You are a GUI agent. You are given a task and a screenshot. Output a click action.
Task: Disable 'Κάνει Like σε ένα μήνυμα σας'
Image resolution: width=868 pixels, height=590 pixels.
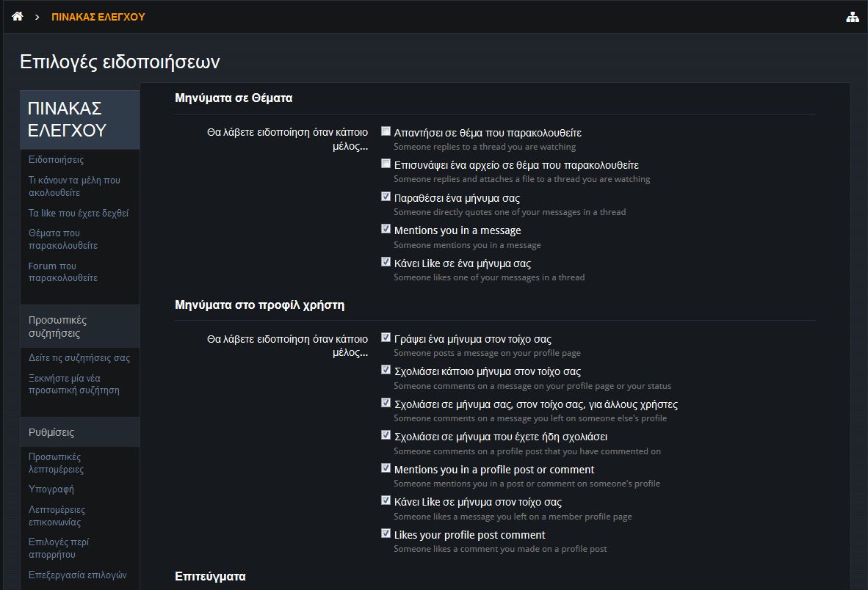386,261
